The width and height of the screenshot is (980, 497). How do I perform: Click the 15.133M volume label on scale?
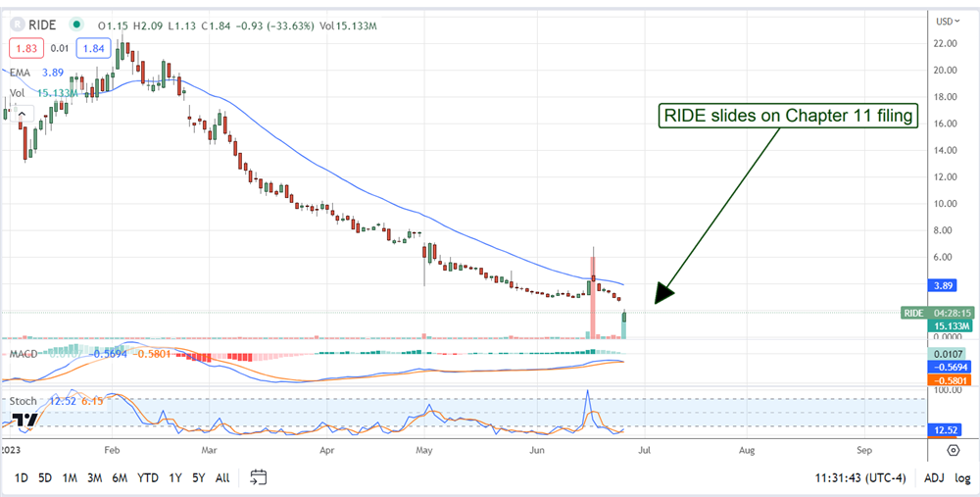click(951, 325)
